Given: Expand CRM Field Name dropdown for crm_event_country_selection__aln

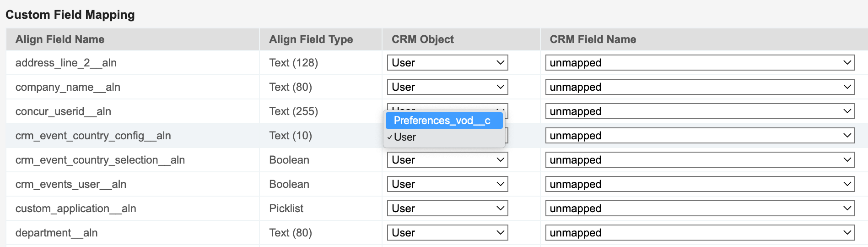Looking at the screenshot, I should pos(700,160).
